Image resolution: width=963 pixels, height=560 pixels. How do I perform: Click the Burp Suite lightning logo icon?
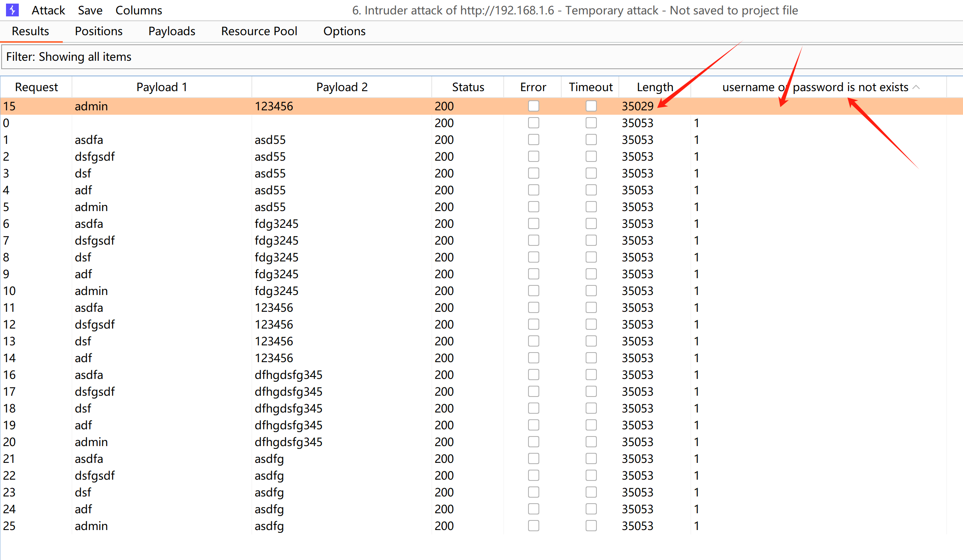12,10
